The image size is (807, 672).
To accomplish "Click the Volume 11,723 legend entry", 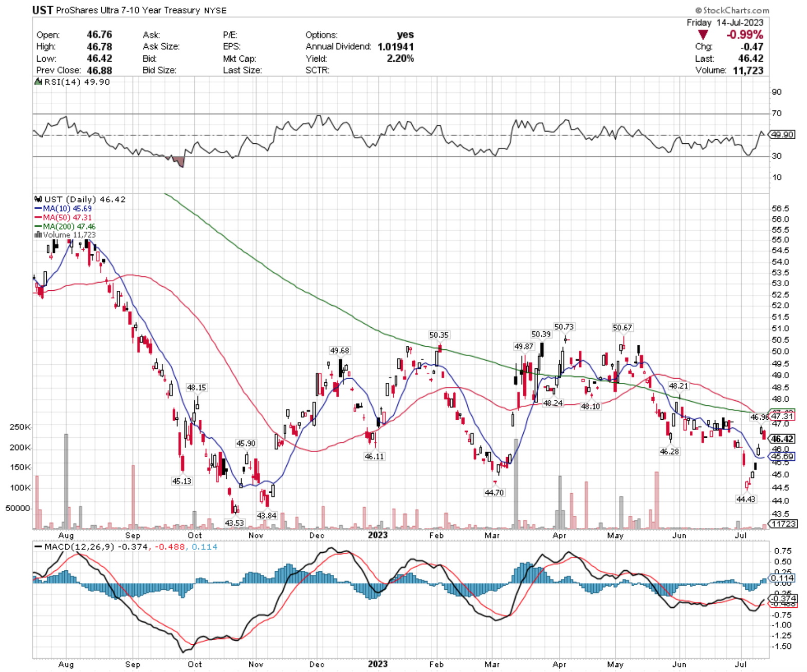I will 65,235.
